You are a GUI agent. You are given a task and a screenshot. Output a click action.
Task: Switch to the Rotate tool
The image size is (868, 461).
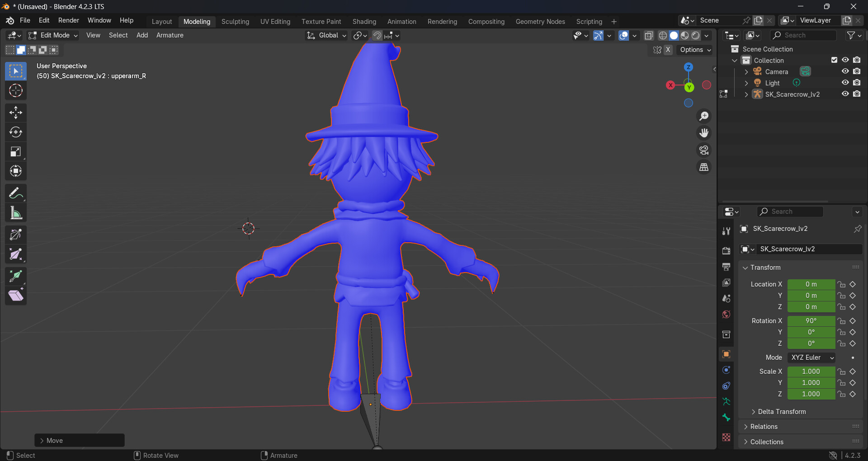pyautogui.click(x=16, y=132)
